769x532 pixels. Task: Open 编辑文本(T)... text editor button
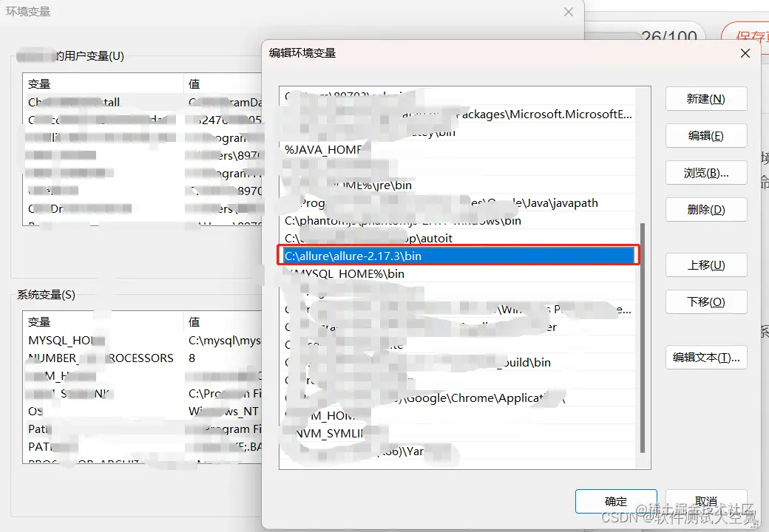coord(705,358)
